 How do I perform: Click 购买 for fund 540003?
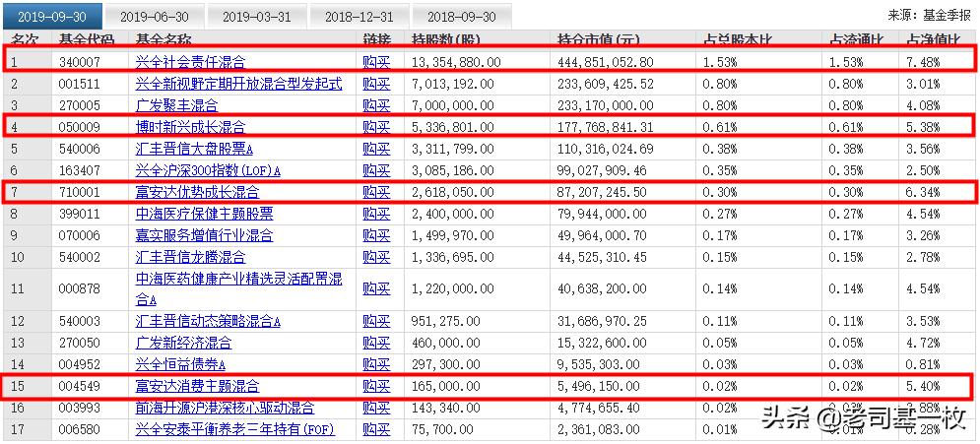coord(377,322)
